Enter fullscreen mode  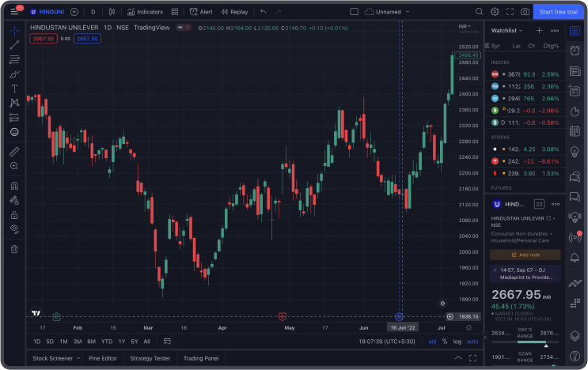click(510, 12)
